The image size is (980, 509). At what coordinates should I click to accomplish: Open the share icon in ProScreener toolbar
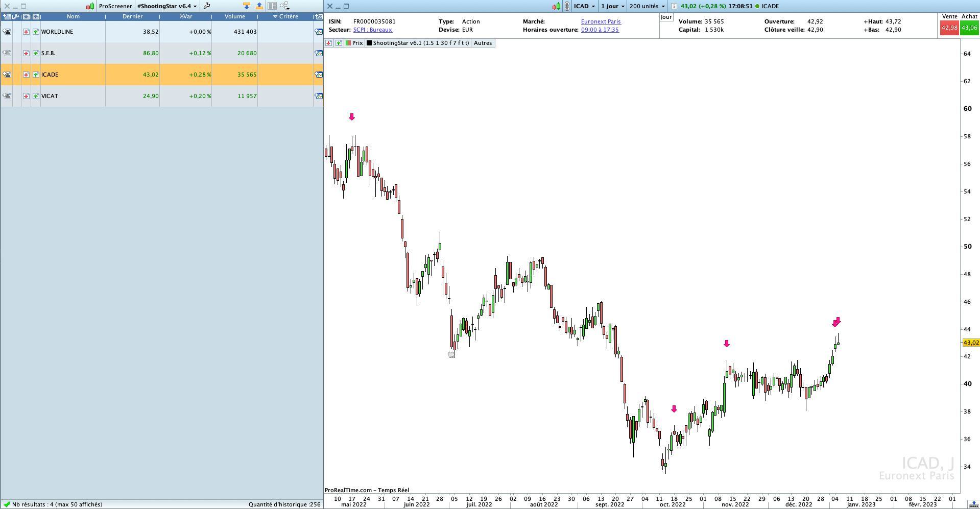click(x=285, y=6)
